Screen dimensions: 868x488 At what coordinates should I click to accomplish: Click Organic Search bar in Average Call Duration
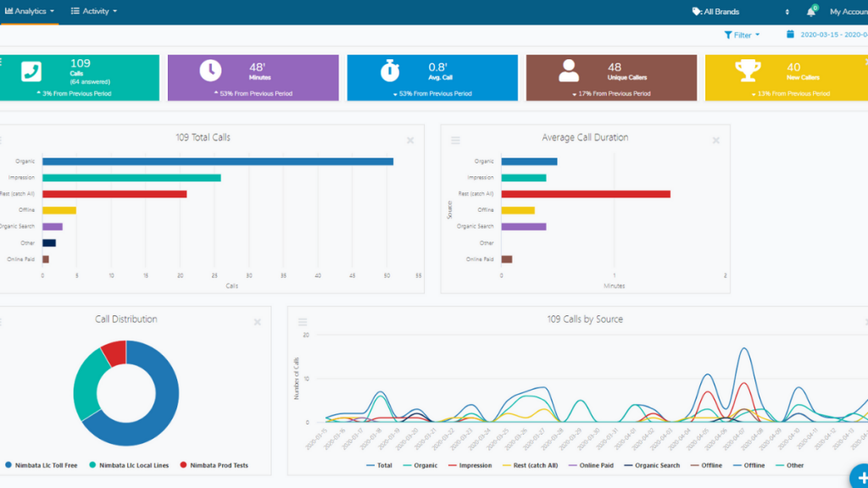524,226
